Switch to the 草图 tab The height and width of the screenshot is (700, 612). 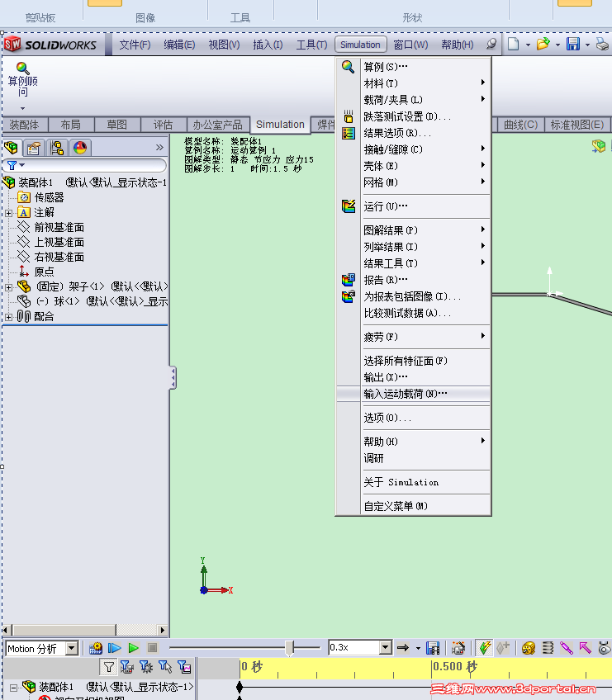click(x=116, y=125)
